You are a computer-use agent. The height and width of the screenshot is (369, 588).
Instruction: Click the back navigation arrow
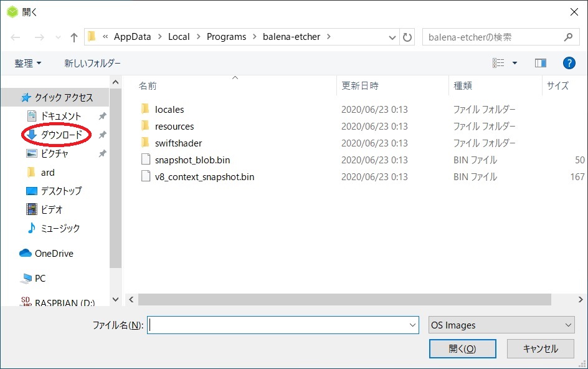pyautogui.click(x=16, y=37)
